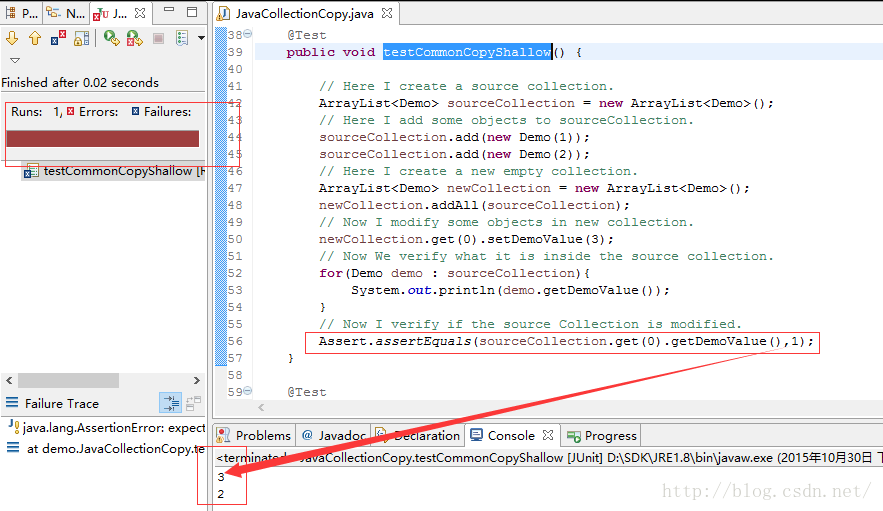Go to Next Failed Test arrow

[12, 38]
